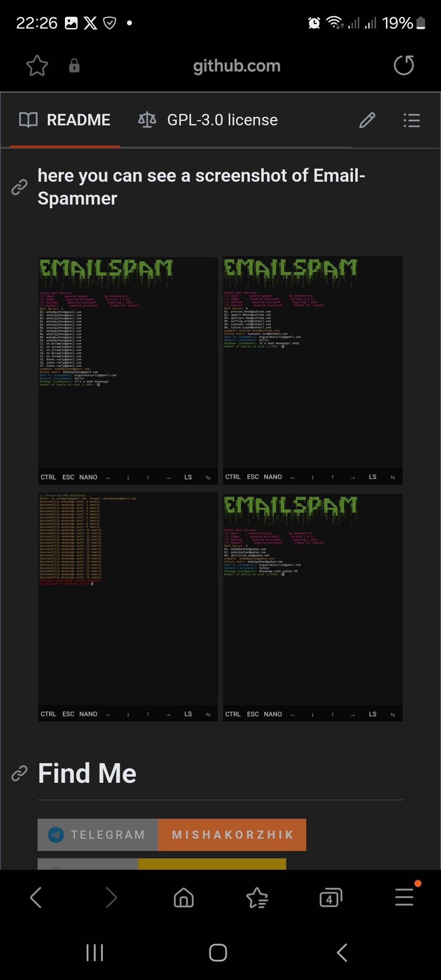Image resolution: width=441 pixels, height=980 pixels.
Task: Reload the page with refresh icon
Action: pos(404,65)
